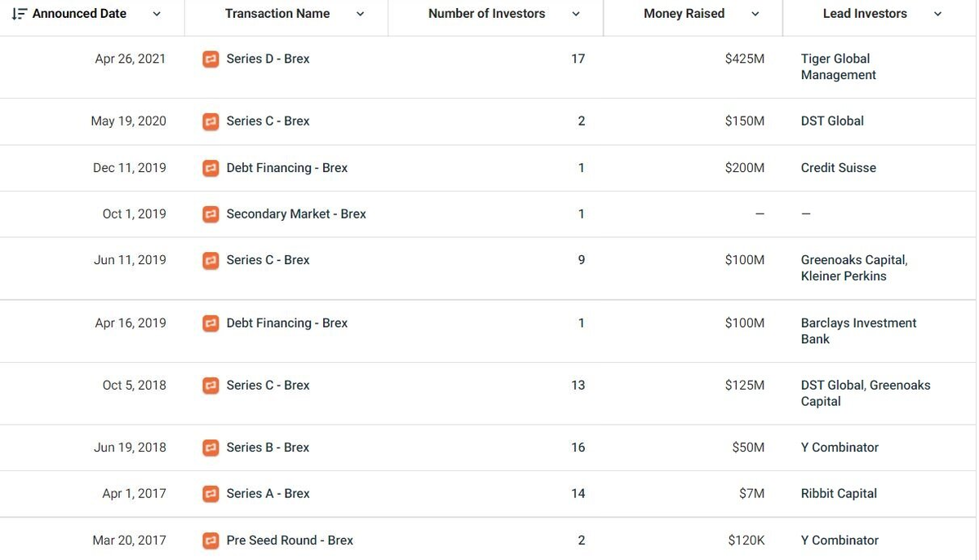The width and height of the screenshot is (979, 560).
Task: Click the round icon beside Series A - Brex
Action: tap(211, 493)
